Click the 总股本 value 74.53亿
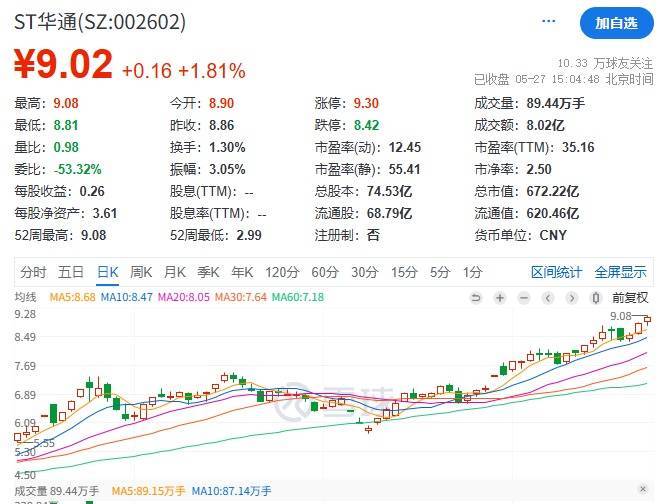670x504 pixels. coord(389,191)
